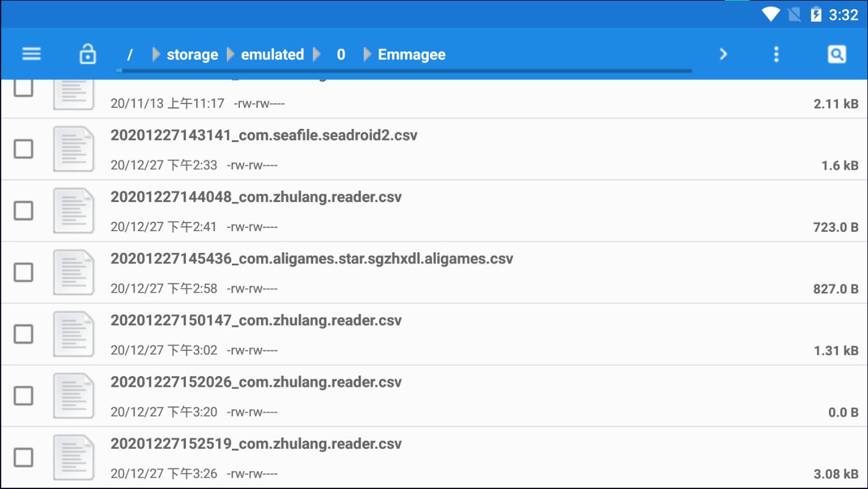The width and height of the screenshot is (868, 489).
Task: Tap the Wi-Fi status icon
Action: coord(771,14)
